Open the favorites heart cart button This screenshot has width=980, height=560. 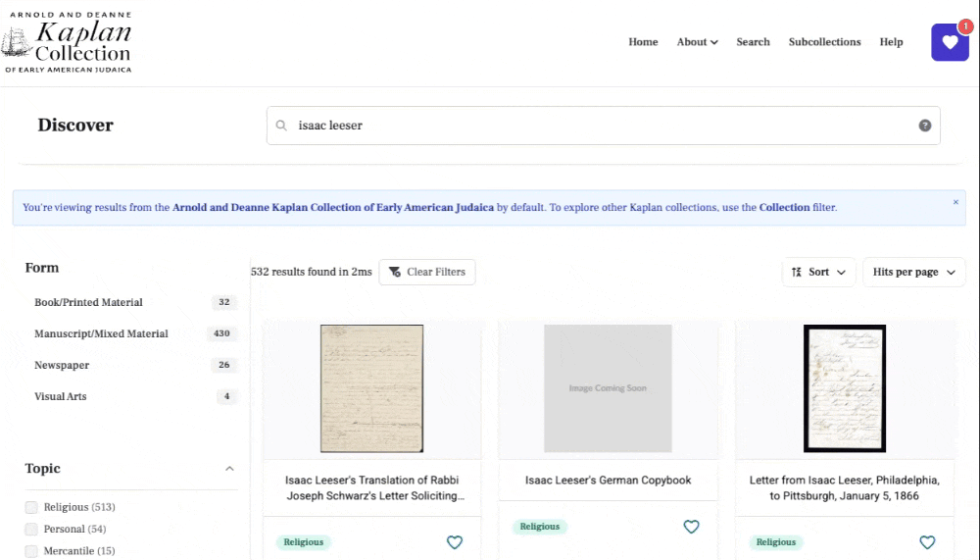click(x=949, y=42)
